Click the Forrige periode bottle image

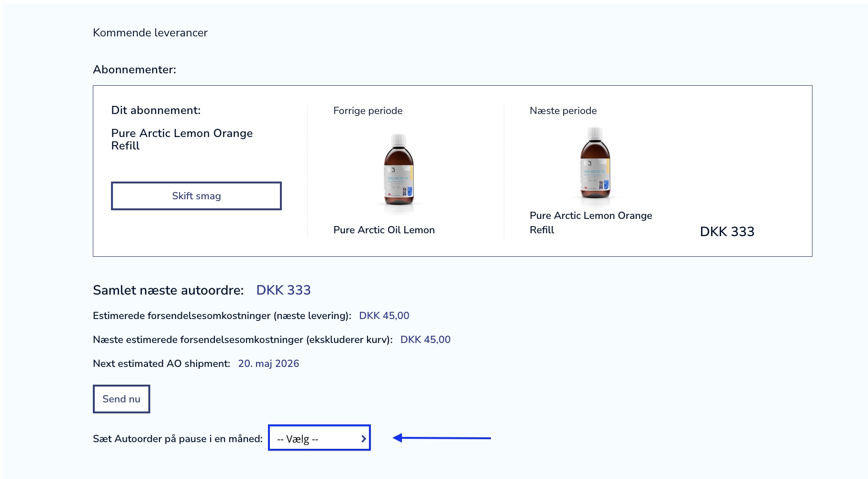click(399, 173)
